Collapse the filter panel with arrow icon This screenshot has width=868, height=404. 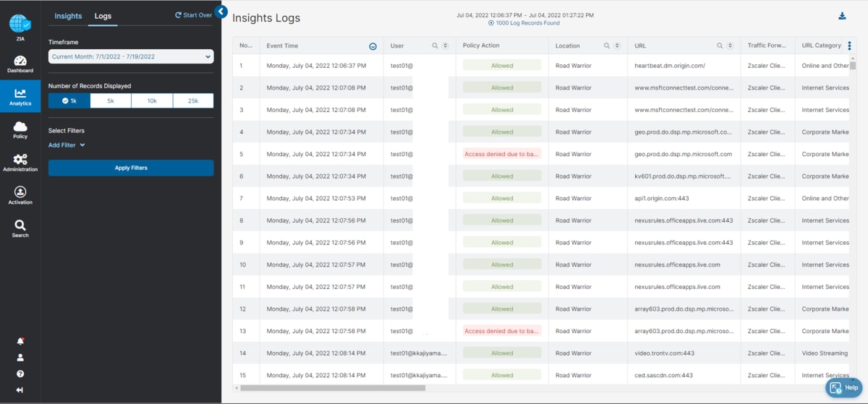coord(221,12)
